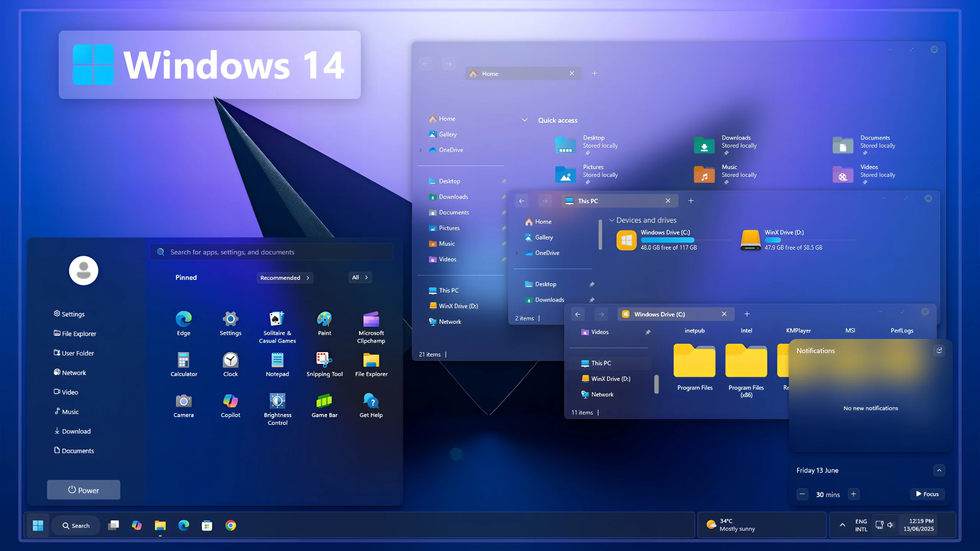Open Task View in taskbar
980x551 pixels.
pos(113,525)
